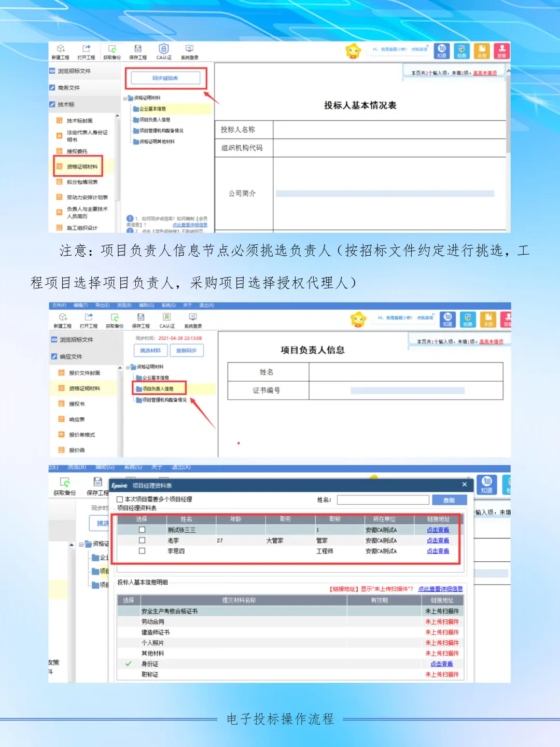Viewport: 560px width, 747px height.
Task: Open CA认证 from the toolbar
Action: click(164, 50)
